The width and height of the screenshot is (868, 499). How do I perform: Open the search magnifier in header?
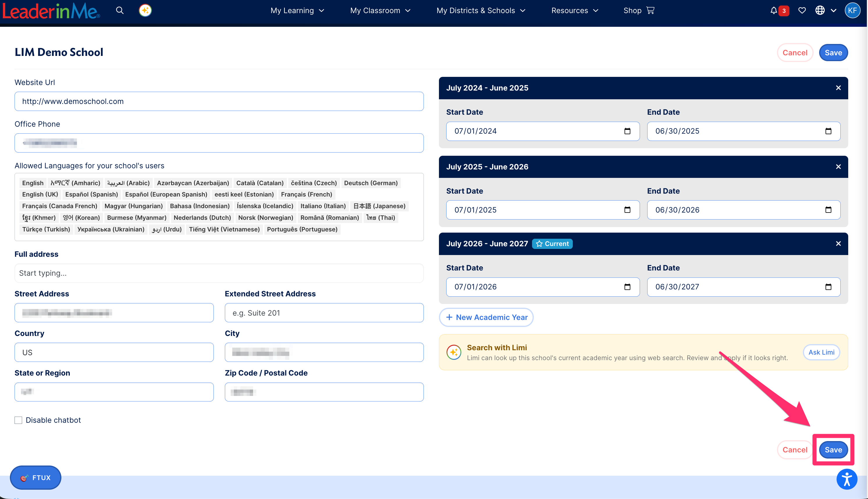coord(120,10)
